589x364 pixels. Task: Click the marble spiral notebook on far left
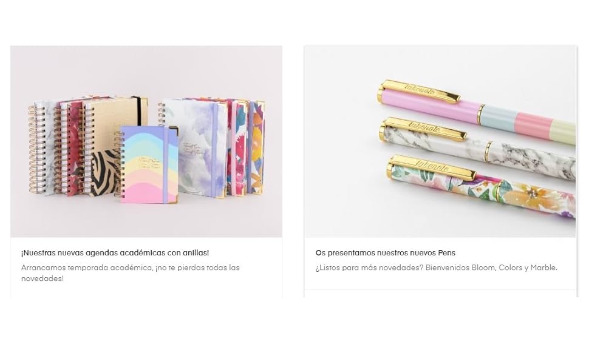pyautogui.click(x=43, y=149)
